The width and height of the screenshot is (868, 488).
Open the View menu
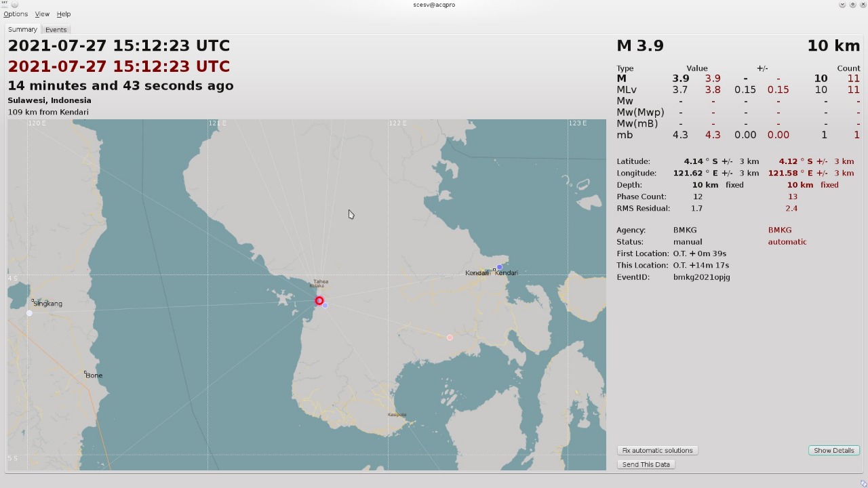42,14
